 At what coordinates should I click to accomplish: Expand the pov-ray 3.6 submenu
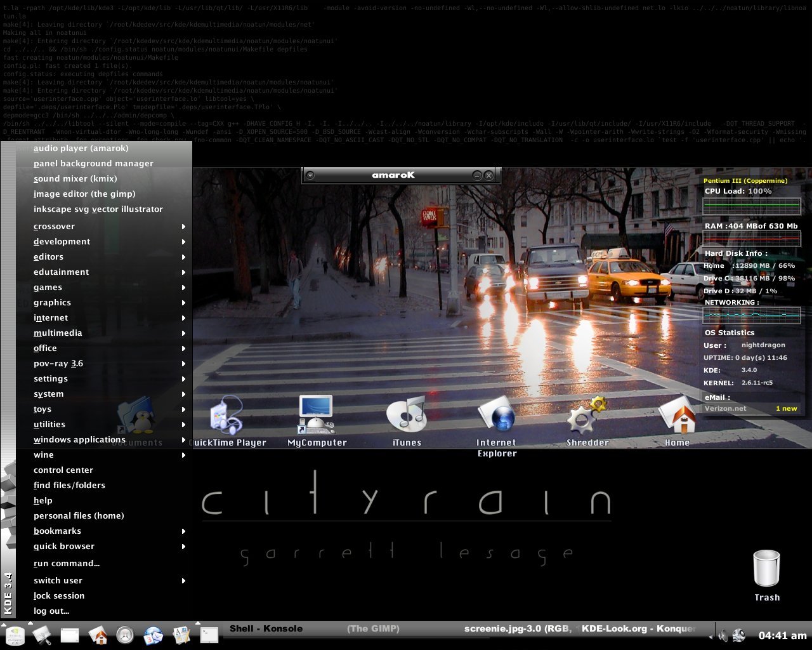click(x=104, y=364)
